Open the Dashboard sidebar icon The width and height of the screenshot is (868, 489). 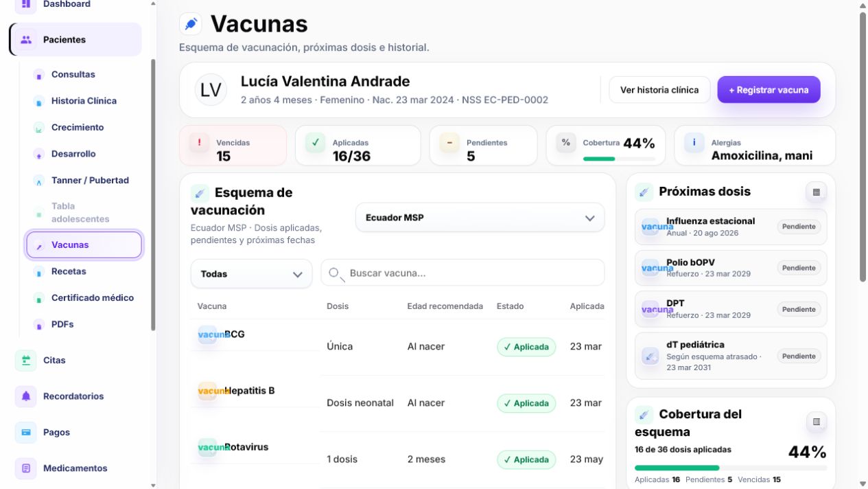pyautogui.click(x=26, y=4)
